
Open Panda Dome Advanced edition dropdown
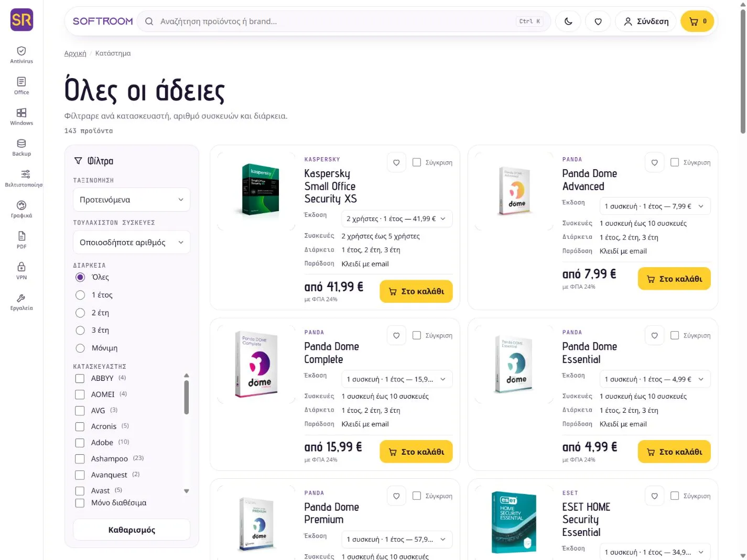click(x=655, y=206)
